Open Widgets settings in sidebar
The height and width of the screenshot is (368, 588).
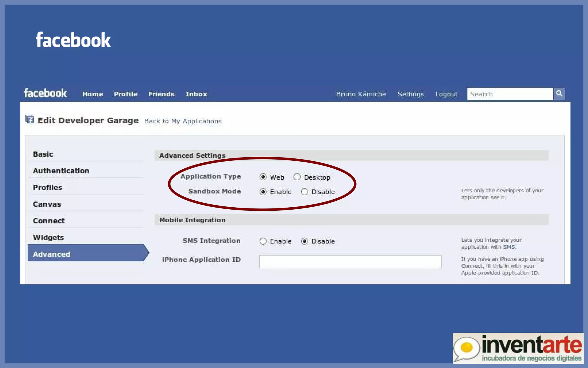[49, 238]
